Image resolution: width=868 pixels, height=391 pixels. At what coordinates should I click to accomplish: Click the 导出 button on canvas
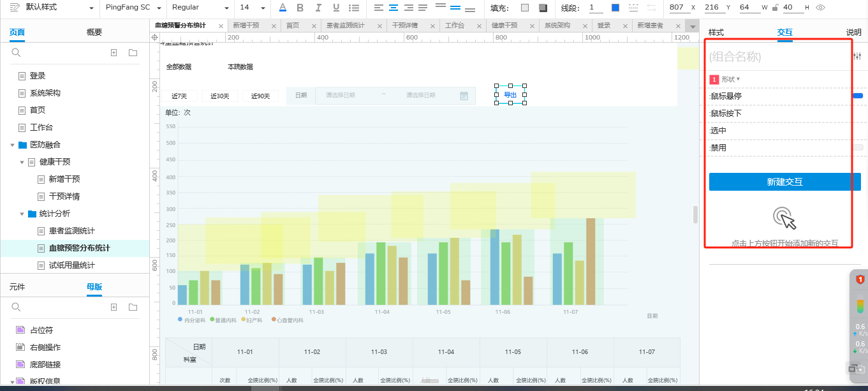[x=510, y=94]
